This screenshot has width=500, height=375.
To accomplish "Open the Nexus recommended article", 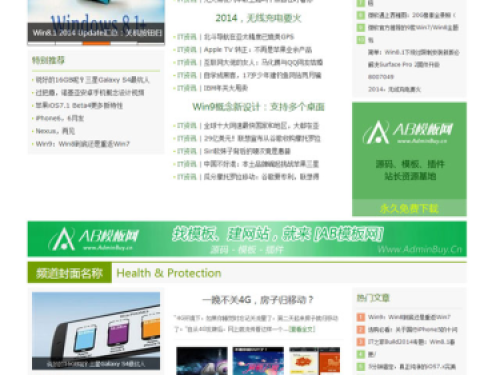I will tap(55, 131).
